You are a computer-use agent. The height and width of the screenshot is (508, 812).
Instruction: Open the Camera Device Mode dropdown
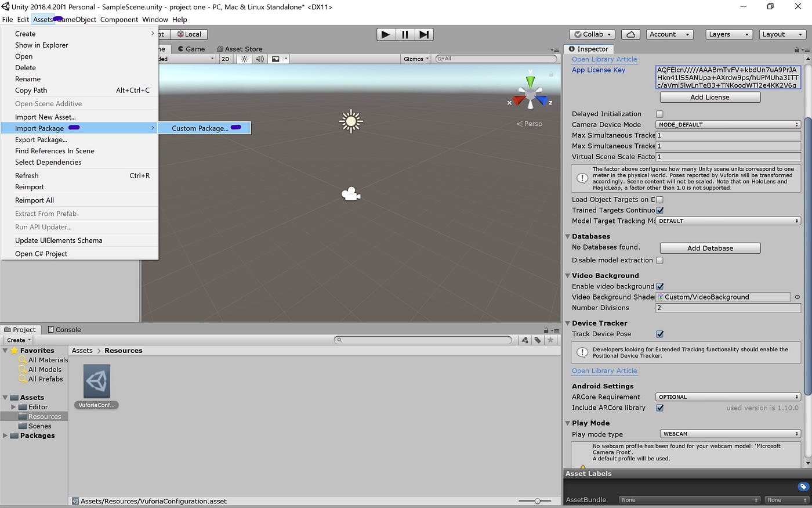tap(728, 124)
